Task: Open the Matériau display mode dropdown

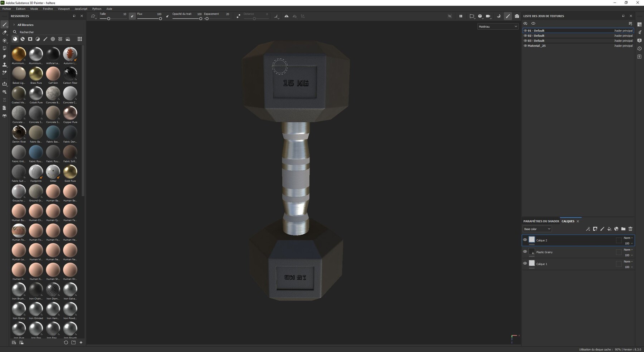Action: coord(497,26)
